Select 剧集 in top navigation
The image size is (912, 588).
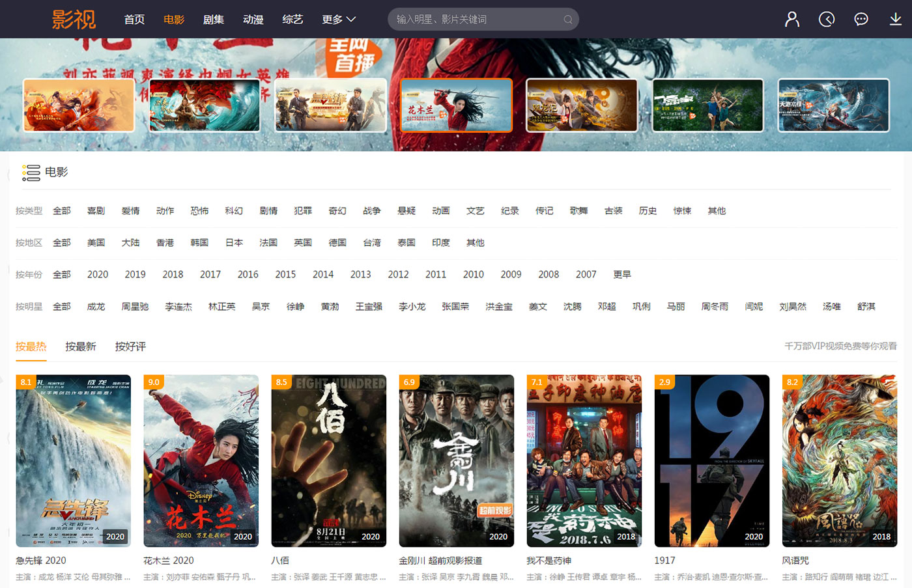click(x=213, y=20)
